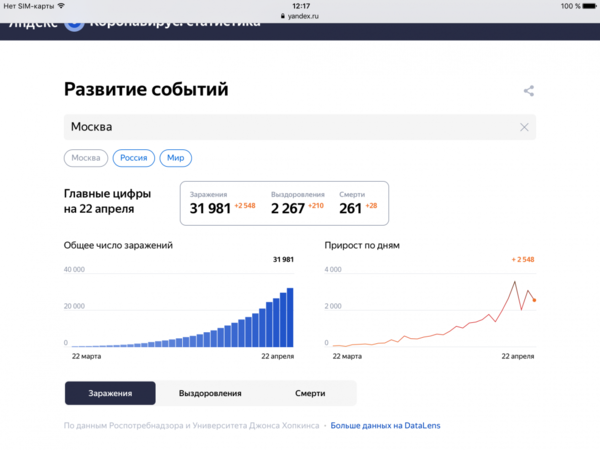The height and width of the screenshot is (450, 600).
Task: Click the Выздоровления 2 267 statistic
Action: click(299, 203)
